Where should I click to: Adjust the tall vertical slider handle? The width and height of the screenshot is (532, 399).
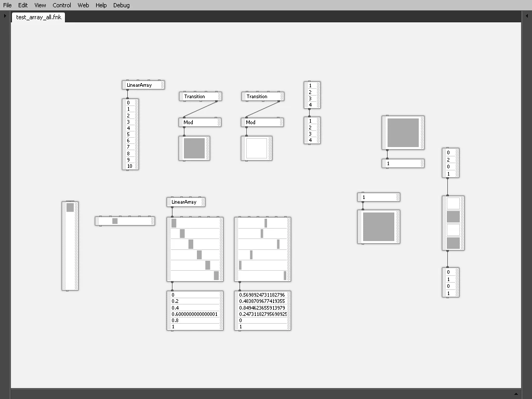tap(70, 207)
